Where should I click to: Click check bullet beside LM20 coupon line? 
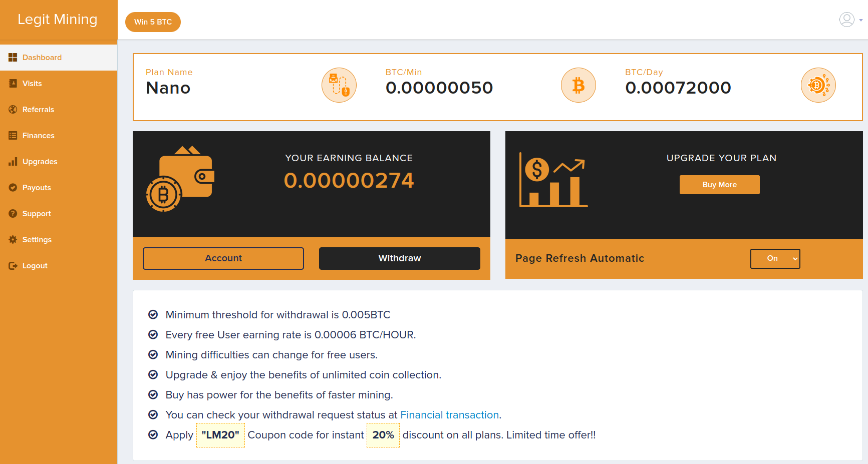click(x=153, y=435)
